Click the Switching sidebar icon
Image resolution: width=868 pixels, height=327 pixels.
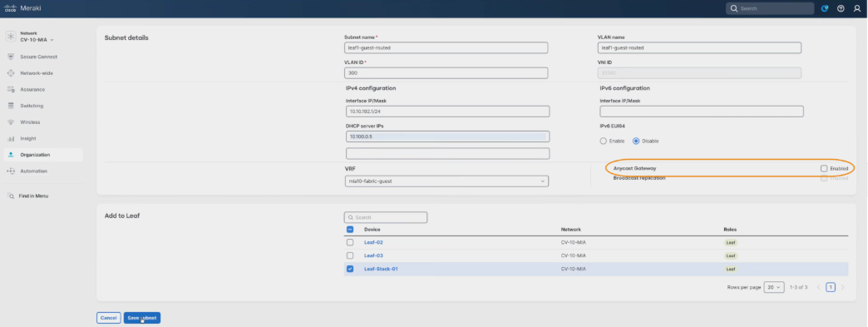pos(11,106)
